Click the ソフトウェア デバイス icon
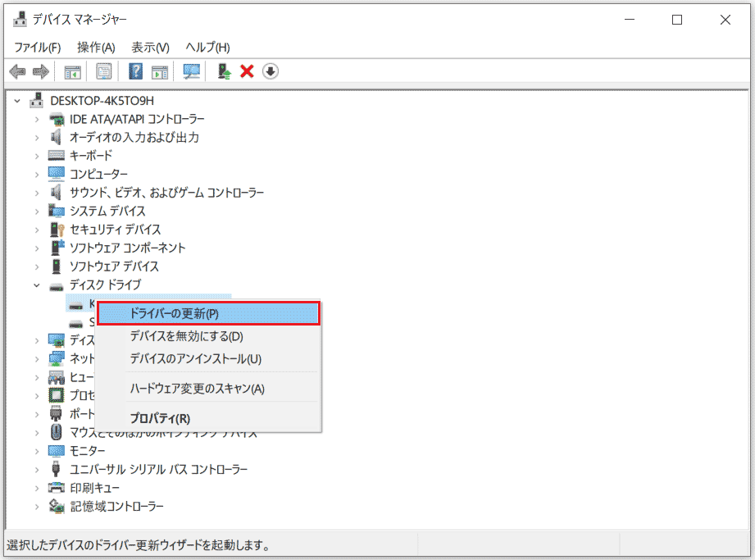 (57, 266)
